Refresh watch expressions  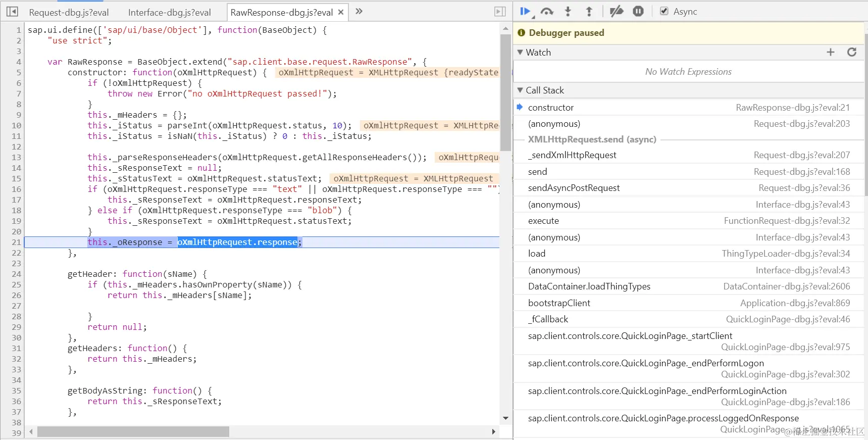point(852,52)
